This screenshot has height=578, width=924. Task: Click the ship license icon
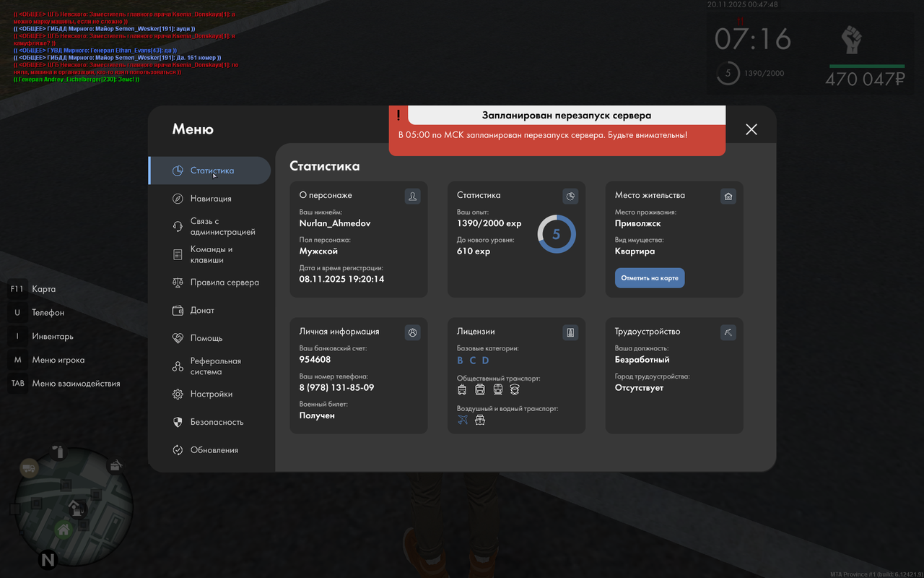pos(480,420)
